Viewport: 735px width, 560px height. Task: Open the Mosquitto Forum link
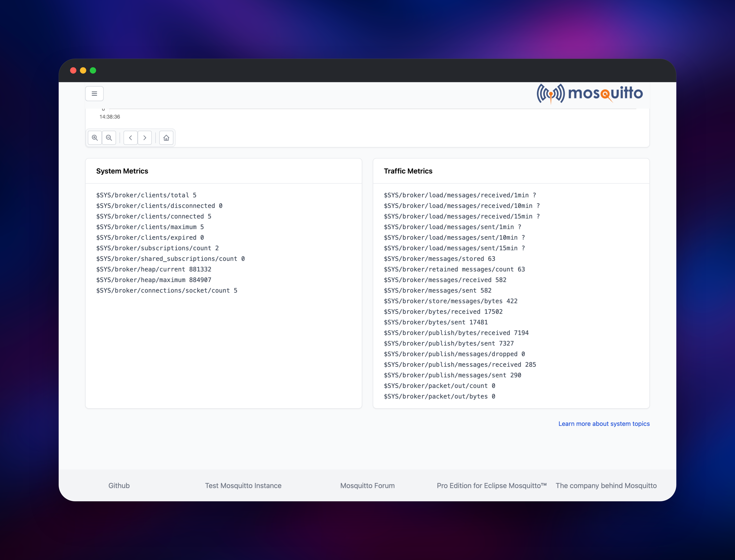[367, 486]
